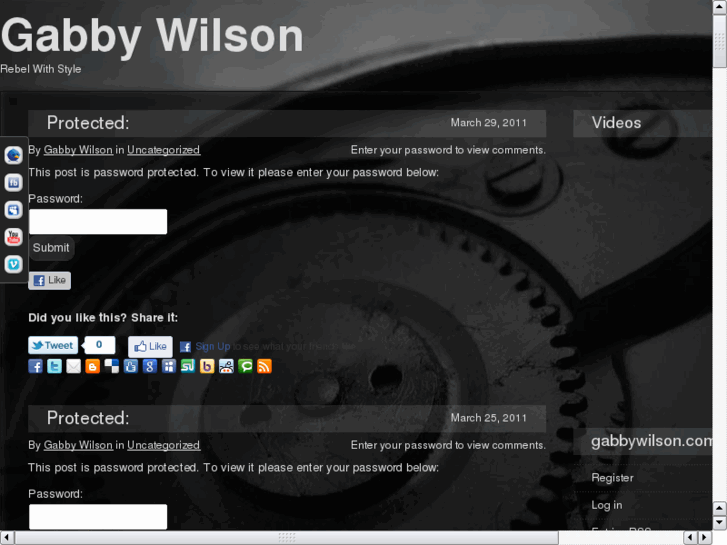Image resolution: width=727 pixels, height=545 pixels.
Task: Open the 'Protected:' title dated March 29, 2011
Action: (88, 123)
